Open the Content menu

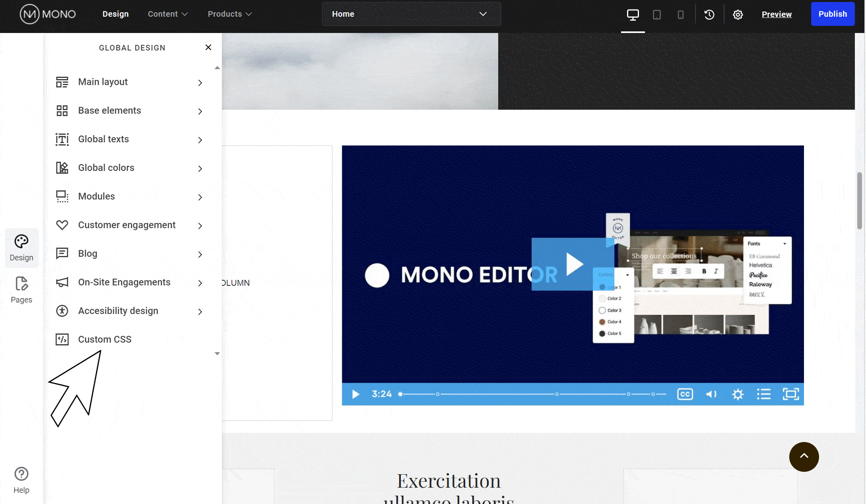[x=167, y=14]
